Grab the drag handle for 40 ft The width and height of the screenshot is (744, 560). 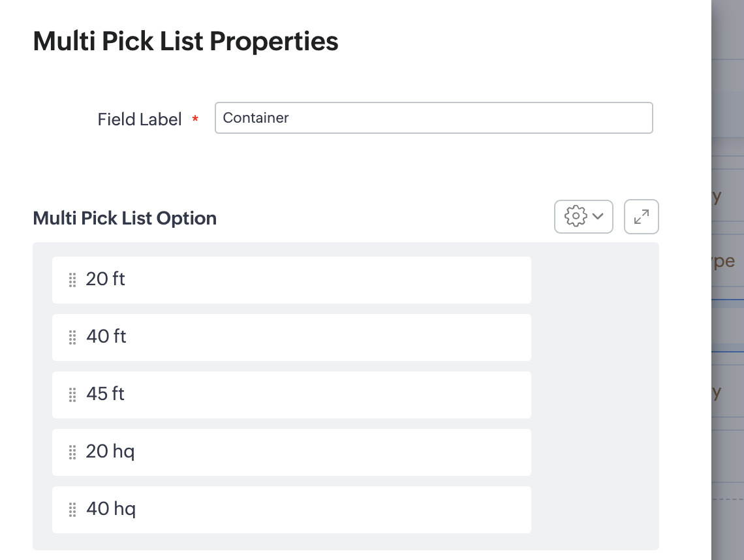coord(72,337)
